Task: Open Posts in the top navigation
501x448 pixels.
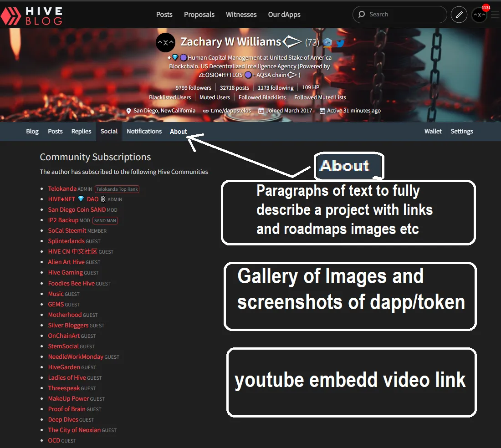Action: (x=164, y=15)
